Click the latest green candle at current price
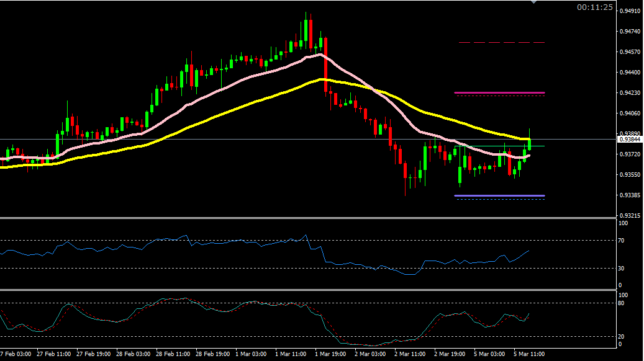Image resolution: width=644 pixels, height=361 pixels. tap(529, 144)
